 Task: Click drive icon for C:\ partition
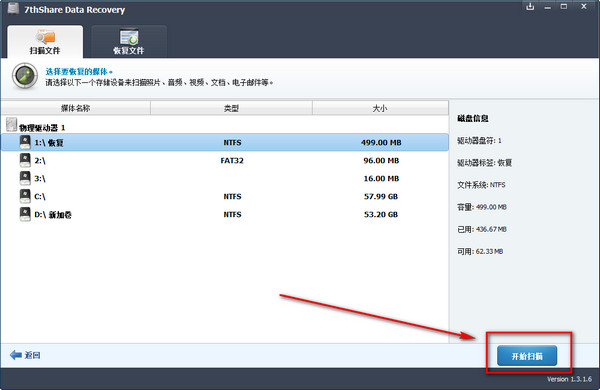coord(25,196)
